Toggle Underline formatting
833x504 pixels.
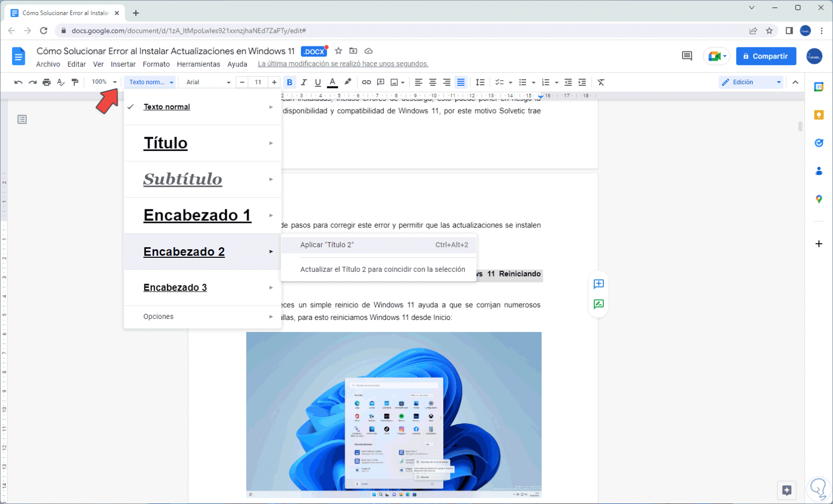pyautogui.click(x=318, y=82)
